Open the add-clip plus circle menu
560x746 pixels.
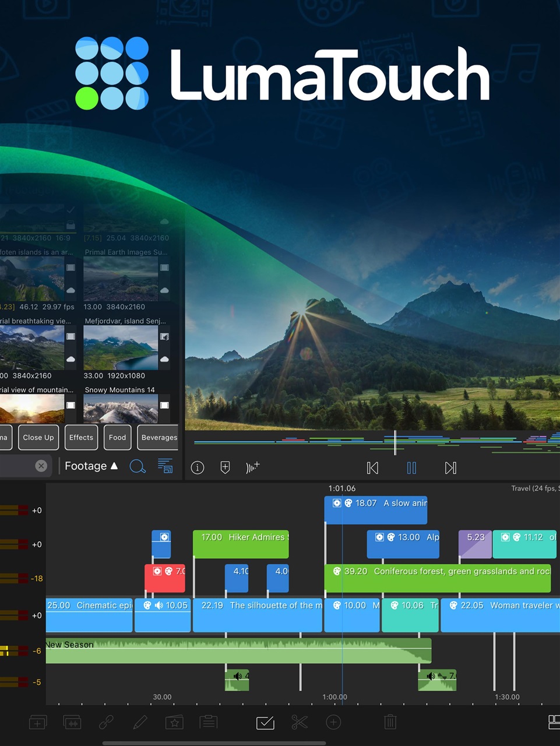click(333, 723)
